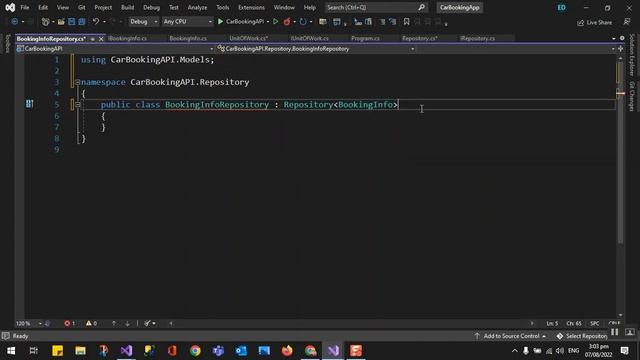640x360 pixels.
Task: Go to previous issue with up arrow
Action: pyautogui.click(x=114, y=323)
